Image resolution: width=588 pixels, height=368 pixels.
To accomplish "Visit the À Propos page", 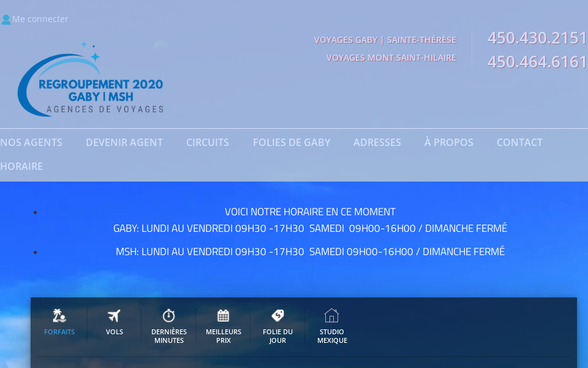I will coord(449,142).
